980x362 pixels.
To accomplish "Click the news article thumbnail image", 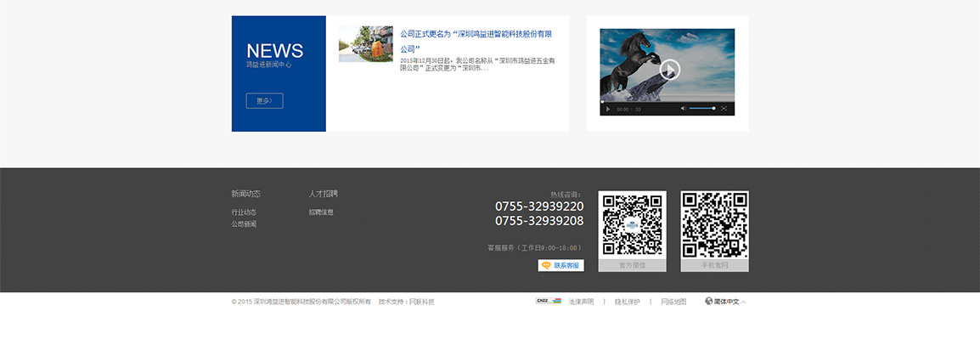I will 365,43.
